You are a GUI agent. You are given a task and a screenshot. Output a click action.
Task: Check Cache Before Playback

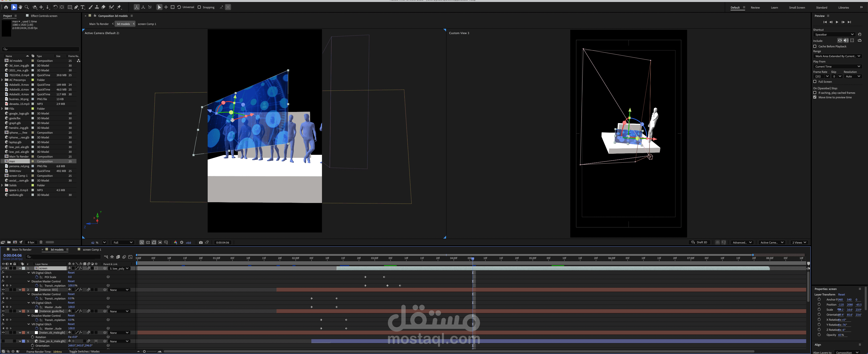(x=815, y=46)
